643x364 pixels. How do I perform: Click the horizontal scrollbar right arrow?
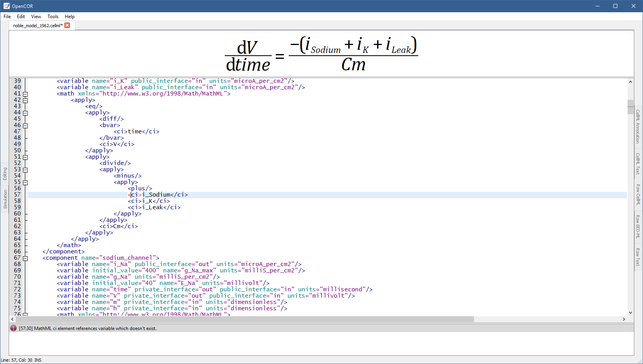point(624,319)
